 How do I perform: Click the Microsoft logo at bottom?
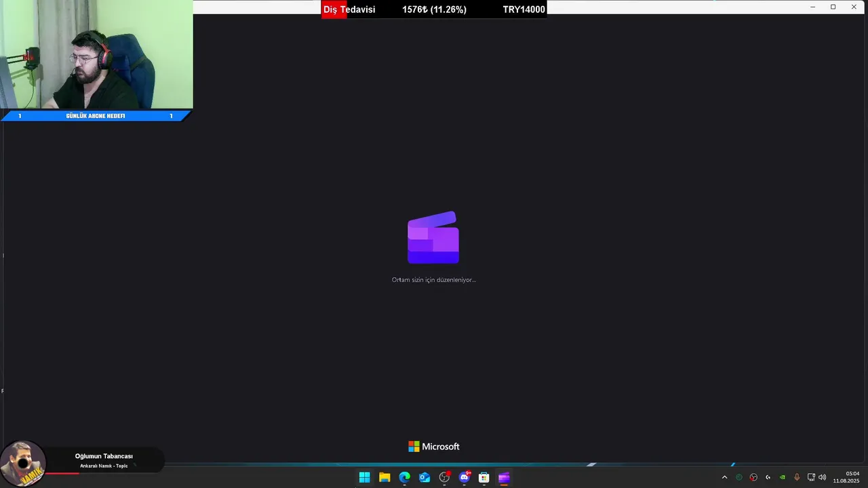(434, 447)
